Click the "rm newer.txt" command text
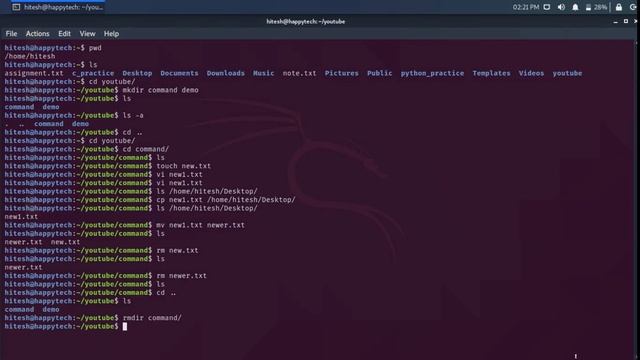This screenshot has height=360, width=640. [182, 276]
